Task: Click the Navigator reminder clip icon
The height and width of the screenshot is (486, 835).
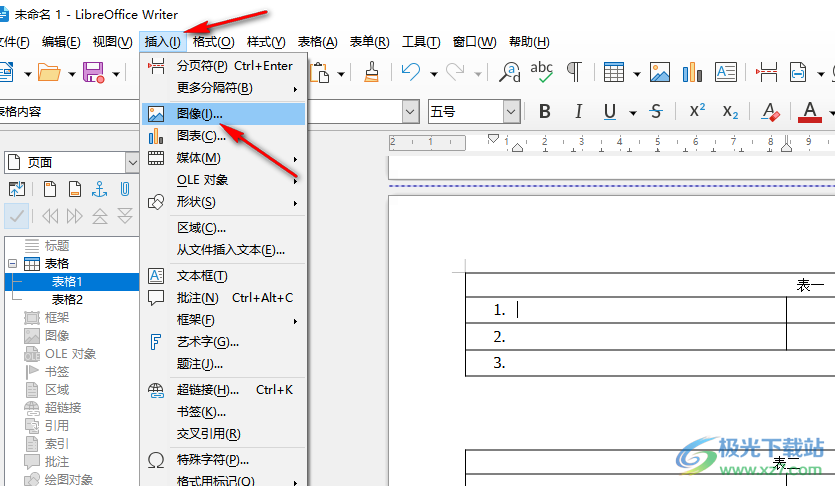Action: click(x=125, y=189)
